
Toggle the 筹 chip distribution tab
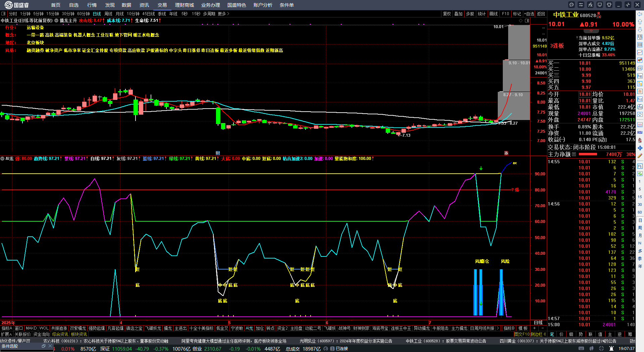[630, 334]
